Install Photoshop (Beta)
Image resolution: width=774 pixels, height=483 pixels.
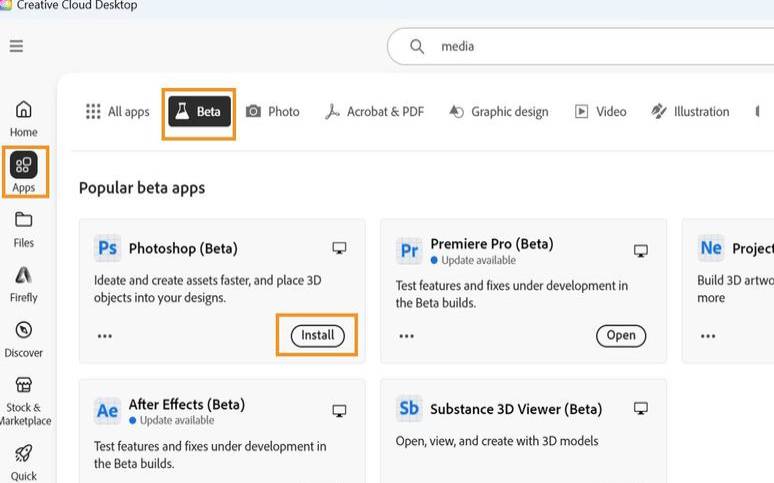click(317, 336)
